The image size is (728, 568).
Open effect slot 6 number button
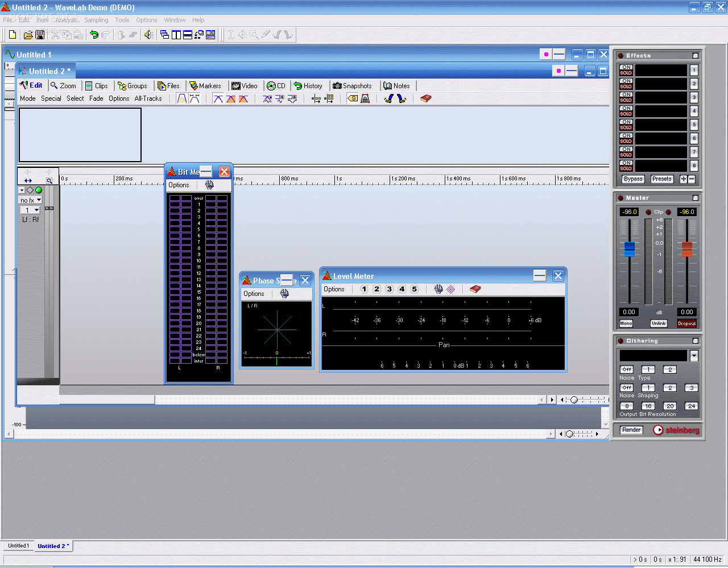coord(694,138)
